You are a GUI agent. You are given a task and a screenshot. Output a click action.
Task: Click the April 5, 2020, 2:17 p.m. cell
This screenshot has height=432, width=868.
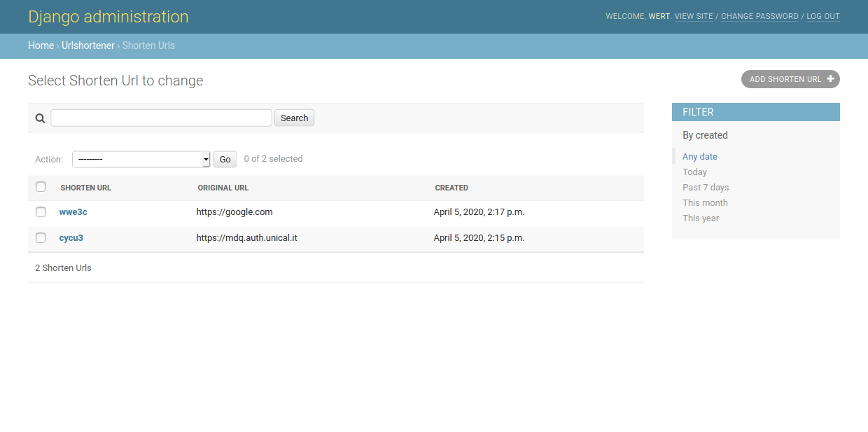pyautogui.click(x=479, y=211)
